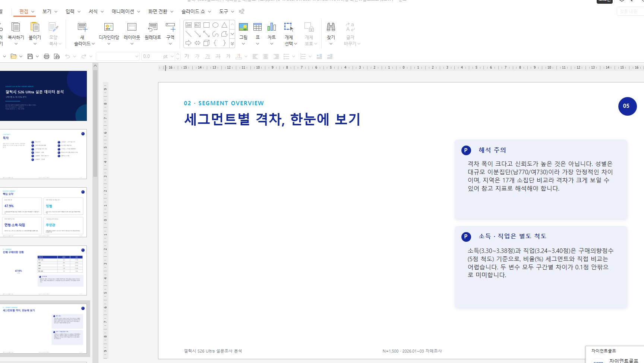Toggle italic 가 formatting
Screen dimensions: 644x363
pos(197,56)
